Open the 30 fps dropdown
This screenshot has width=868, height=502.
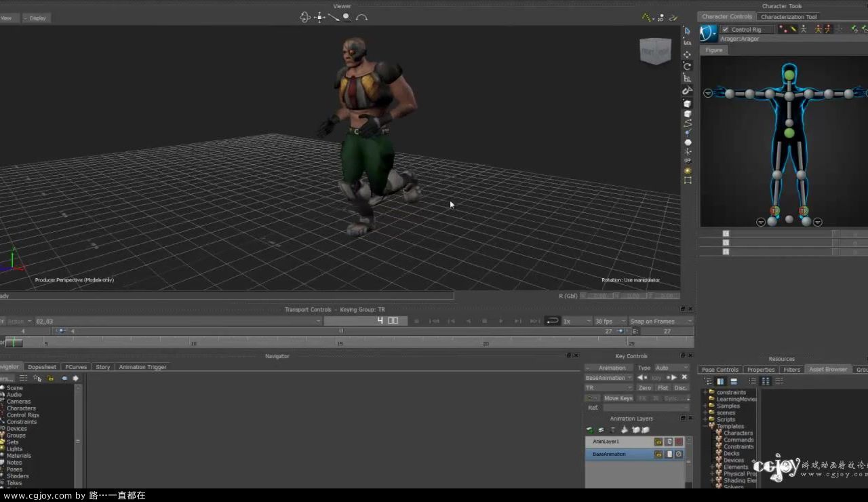tap(610, 321)
